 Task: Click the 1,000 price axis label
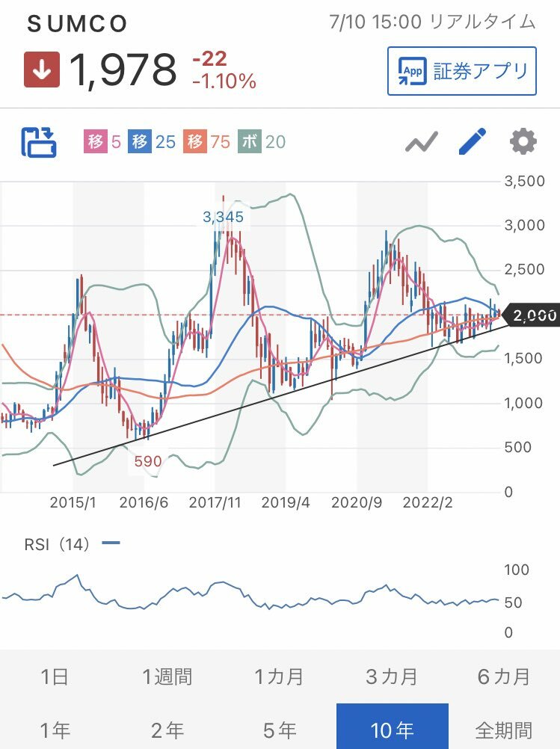point(523,403)
